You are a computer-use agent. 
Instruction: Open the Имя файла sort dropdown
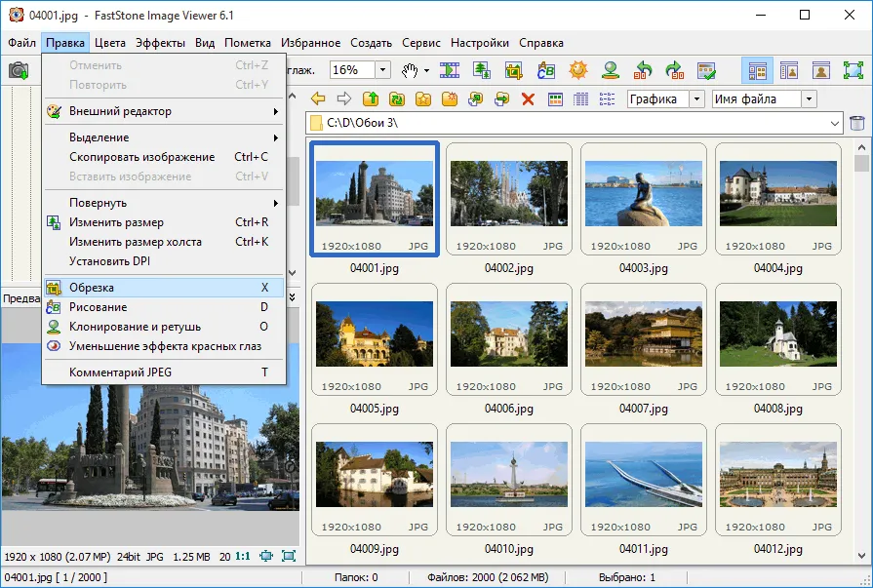[809, 99]
